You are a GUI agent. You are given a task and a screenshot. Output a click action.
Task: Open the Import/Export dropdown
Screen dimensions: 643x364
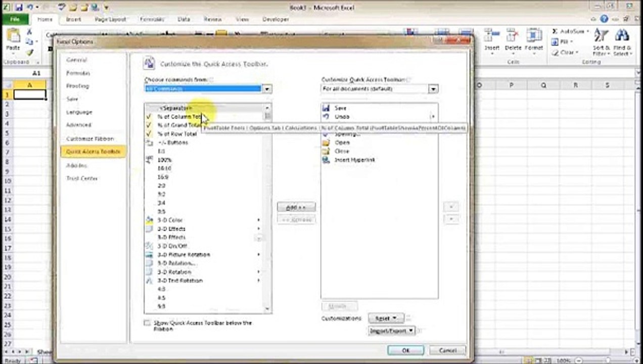pyautogui.click(x=392, y=331)
